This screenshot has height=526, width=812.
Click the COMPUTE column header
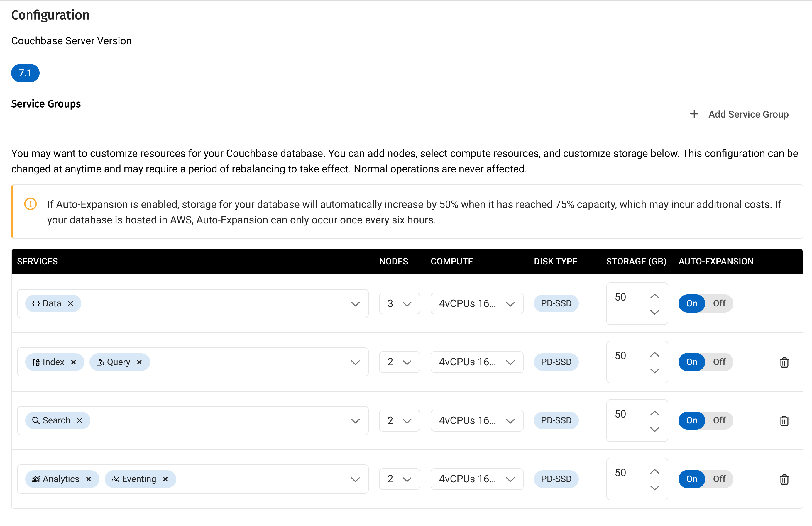[x=452, y=262]
